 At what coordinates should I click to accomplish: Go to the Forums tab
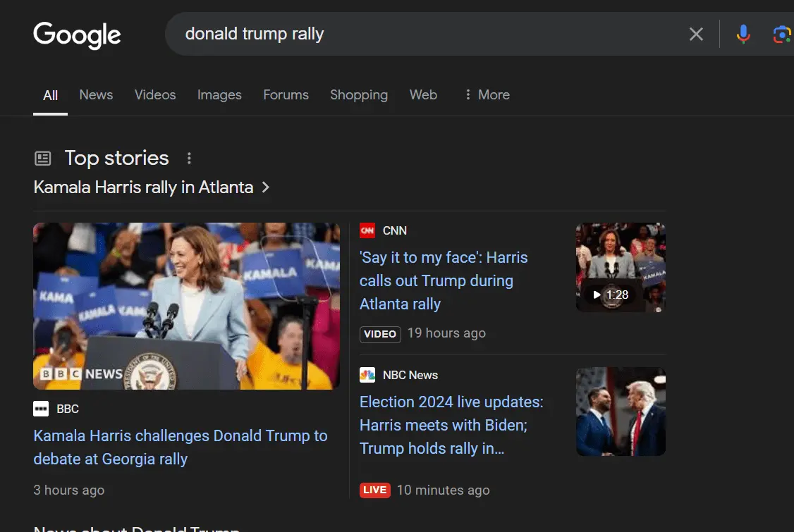pos(286,94)
